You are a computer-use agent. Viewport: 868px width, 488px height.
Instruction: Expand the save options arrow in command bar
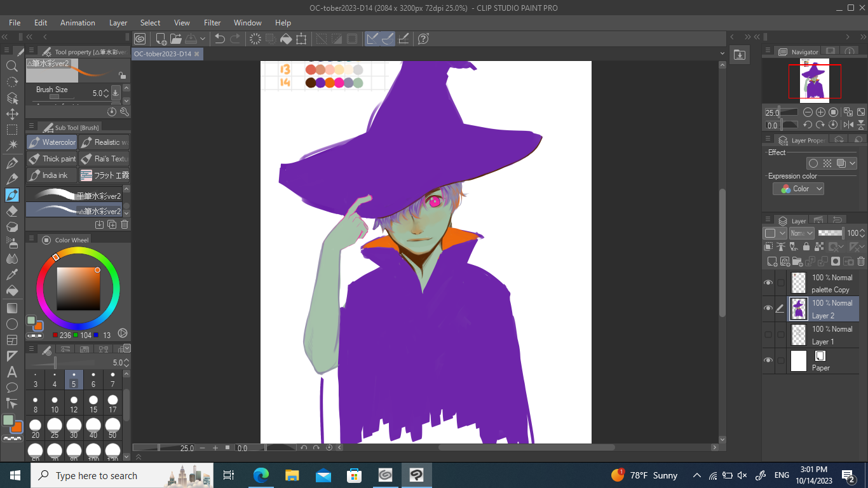pyautogui.click(x=203, y=39)
